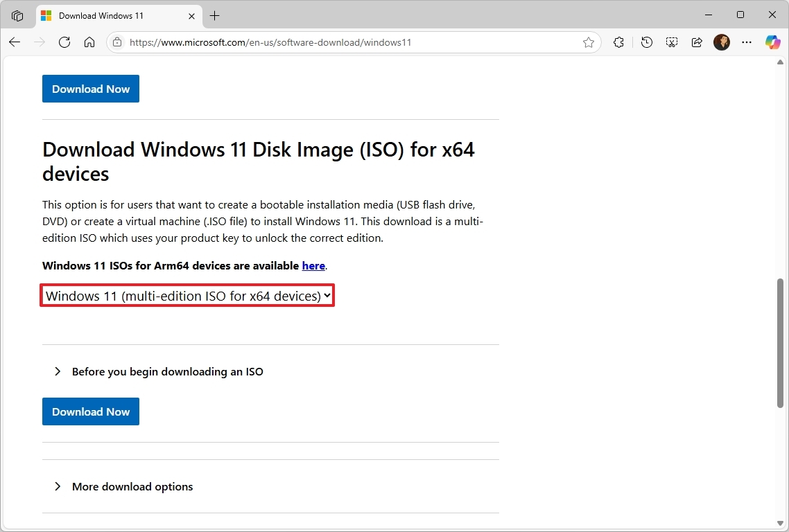Toggle favorite star for this page
The width and height of the screenshot is (789, 532).
589,42
